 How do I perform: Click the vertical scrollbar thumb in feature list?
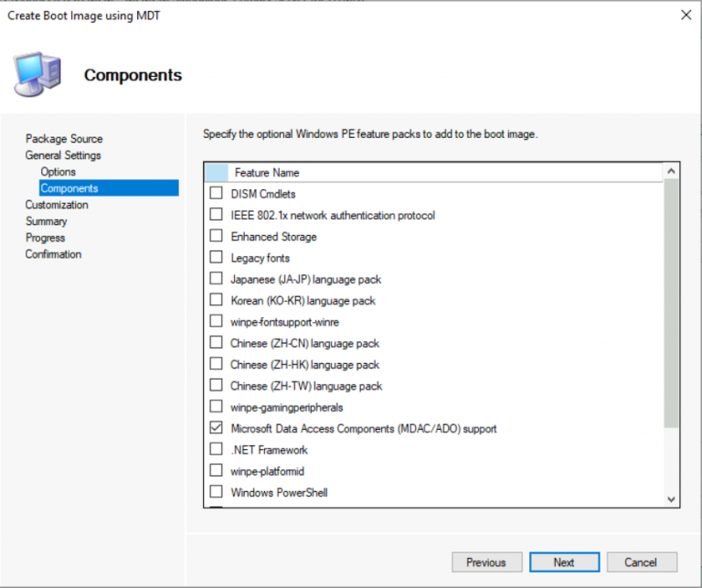pos(671,302)
